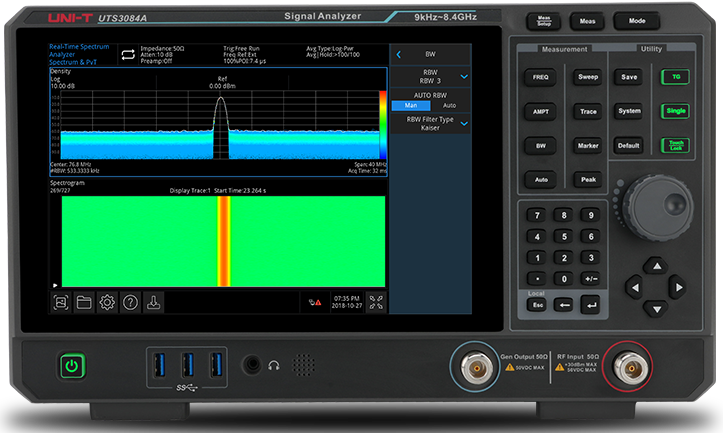This screenshot has height=433, width=723.
Task: Push the Trace key
Action: [588, 112]
